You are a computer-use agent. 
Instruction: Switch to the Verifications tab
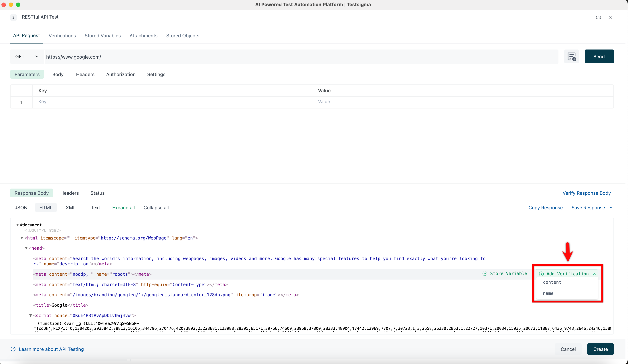tap(62, 36)
